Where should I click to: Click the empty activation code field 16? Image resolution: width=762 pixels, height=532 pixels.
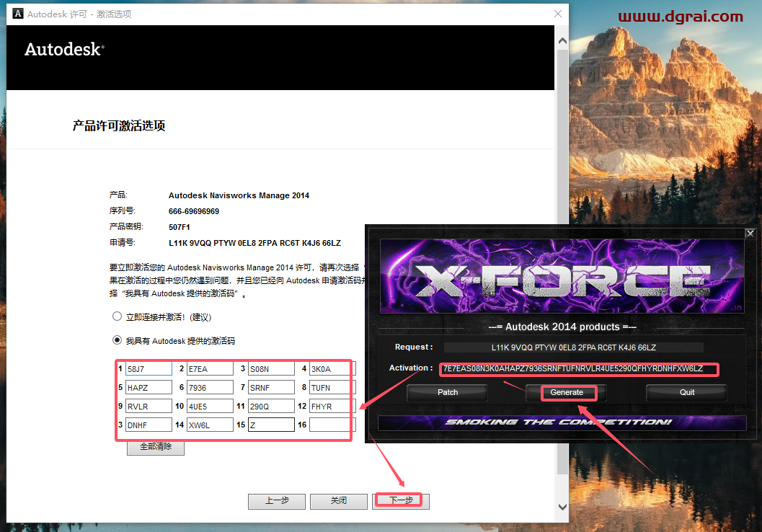click(x=332, y=425)
